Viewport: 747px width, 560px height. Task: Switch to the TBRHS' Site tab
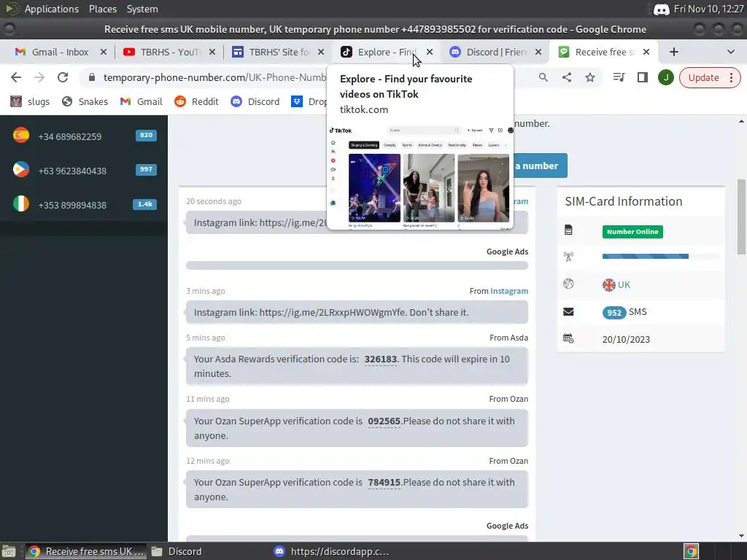coord(277,52)
